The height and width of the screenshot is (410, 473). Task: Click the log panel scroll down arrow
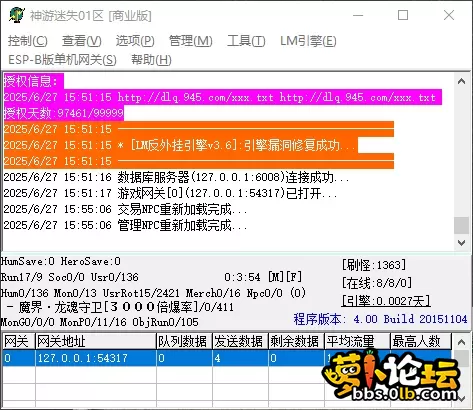[462, 243]
